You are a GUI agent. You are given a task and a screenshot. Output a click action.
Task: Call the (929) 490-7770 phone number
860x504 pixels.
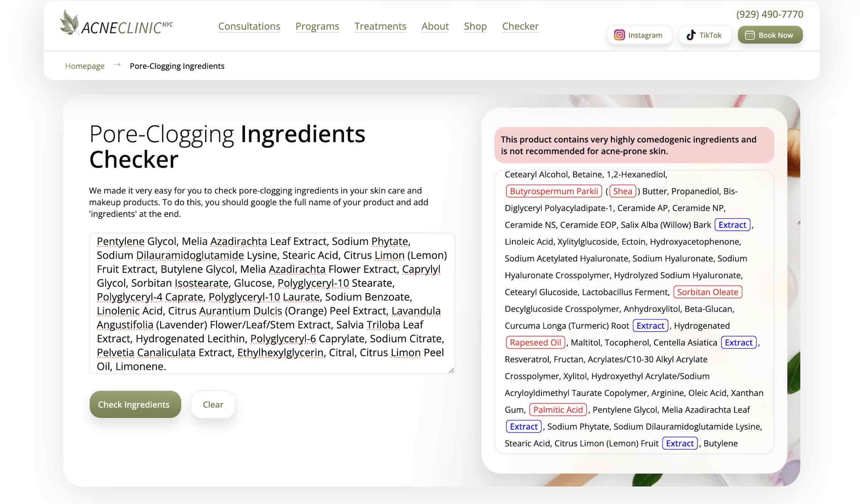[769, 14]
